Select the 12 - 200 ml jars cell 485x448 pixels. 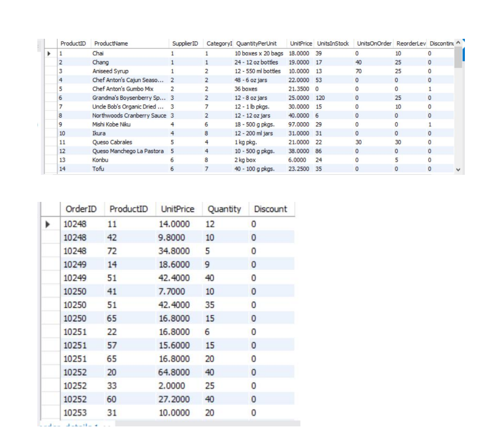point(254,134)
